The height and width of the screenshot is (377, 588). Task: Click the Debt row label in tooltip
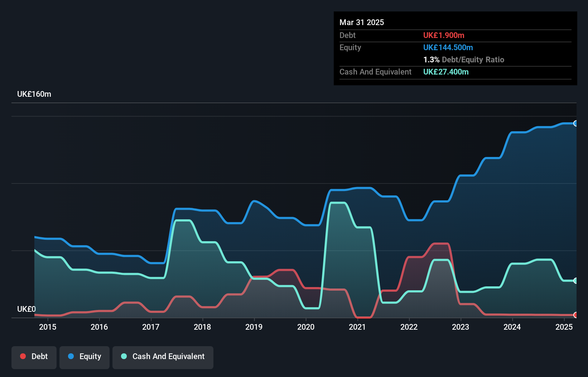pos(347,35)
